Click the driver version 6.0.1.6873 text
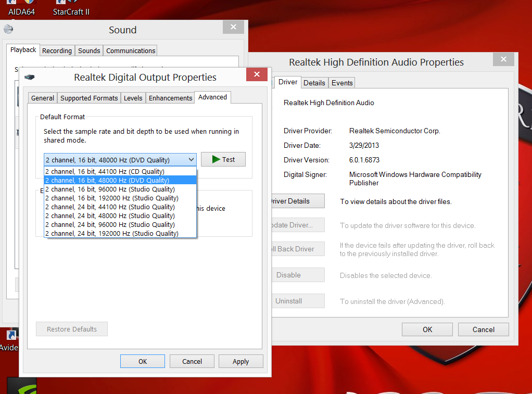Image resolution: width=532 pixels, height=394 pixels. (x=364, y=160)
